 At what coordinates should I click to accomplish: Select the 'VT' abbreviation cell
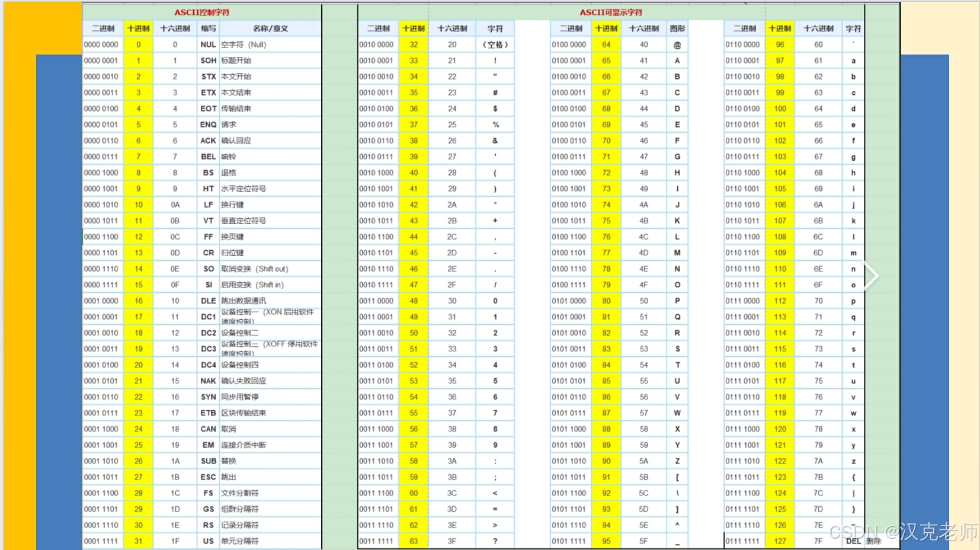pos(208,220)
